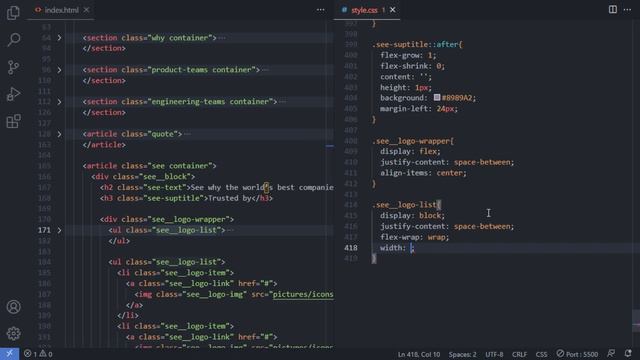The height and width of the screenshot is (360, 640).
Task: Close the index.html tab
Action: pyautogui.click(x=86, y=10)
